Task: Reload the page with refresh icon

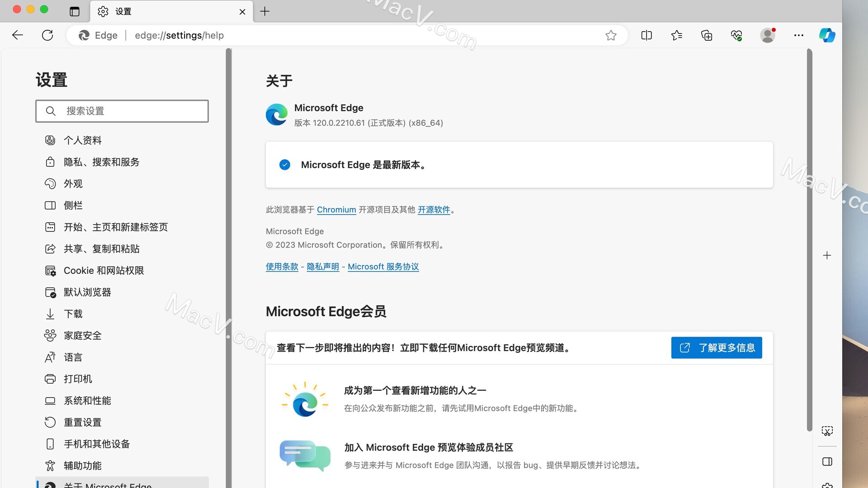Action: click(x=47, y=35)
